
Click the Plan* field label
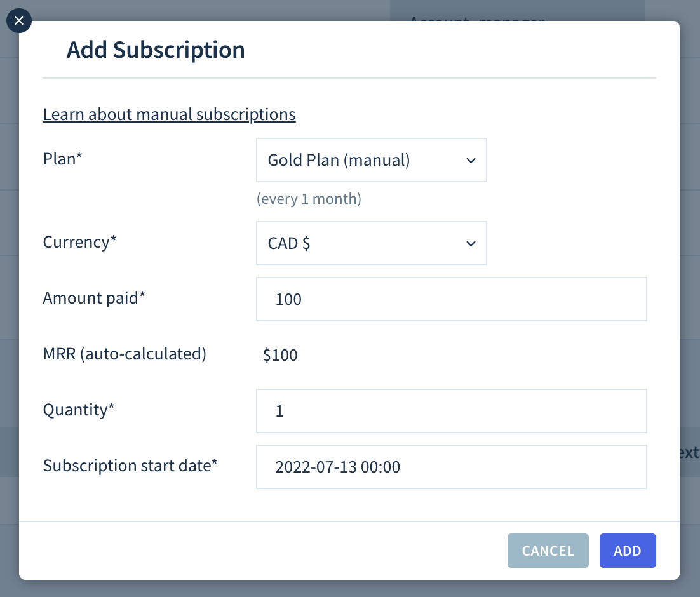coord(62,159)
